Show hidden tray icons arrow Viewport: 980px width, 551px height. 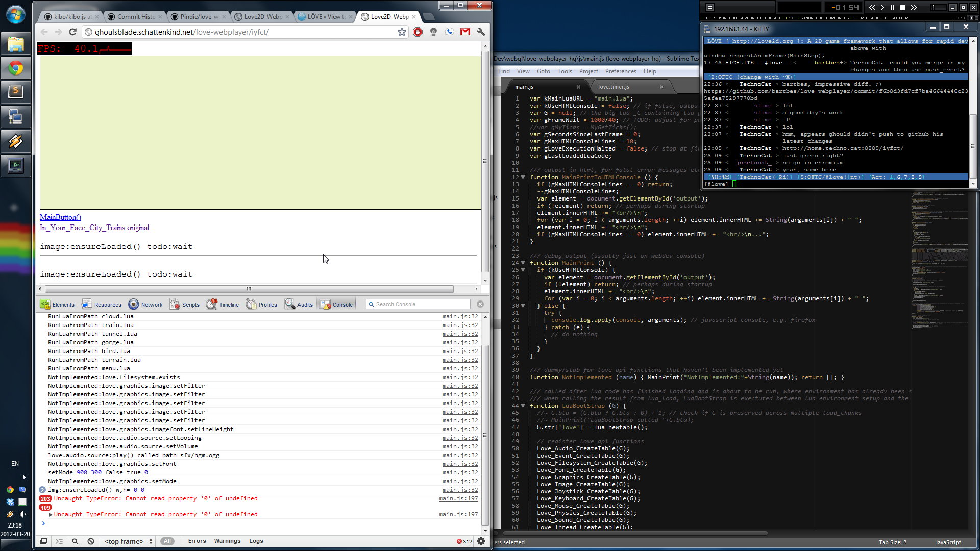click(x=24, y=477)
